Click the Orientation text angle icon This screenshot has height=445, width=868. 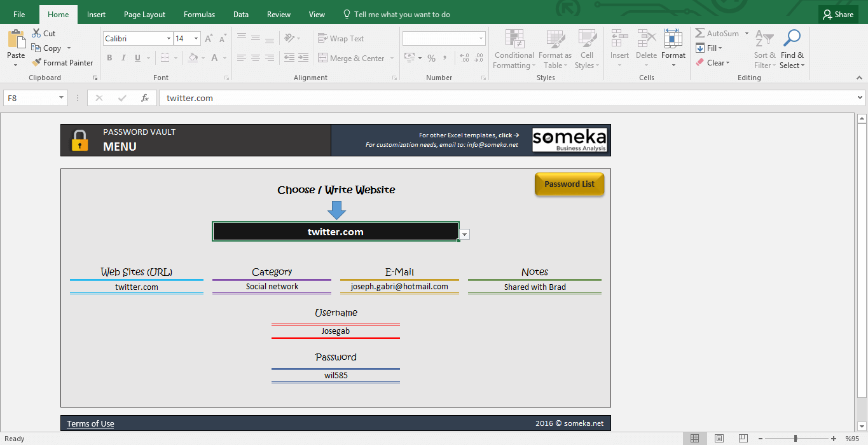pyautogui.click(x=290, y=39)
